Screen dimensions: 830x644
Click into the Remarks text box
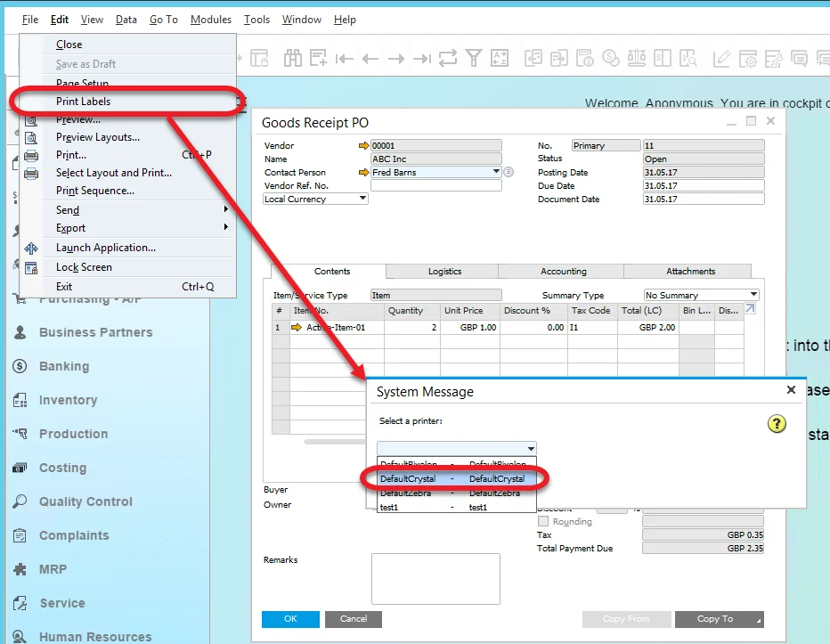tap(435, 579)
